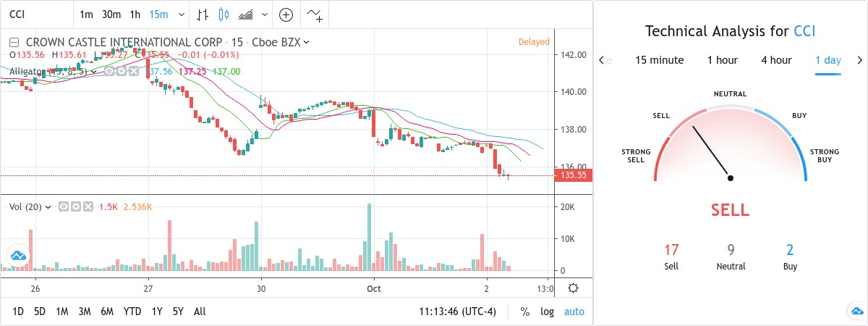Remove the Volume indicator

tap(88, 206)
